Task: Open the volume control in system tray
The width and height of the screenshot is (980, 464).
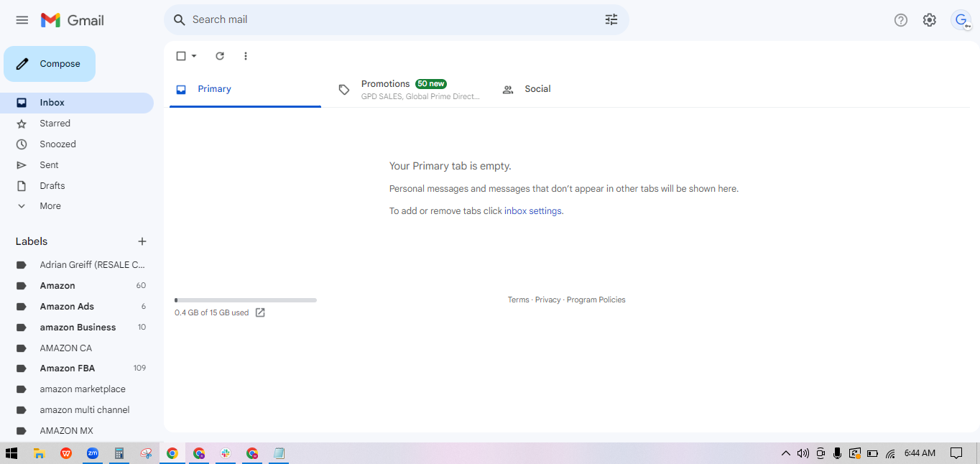Action: (803, 453)
